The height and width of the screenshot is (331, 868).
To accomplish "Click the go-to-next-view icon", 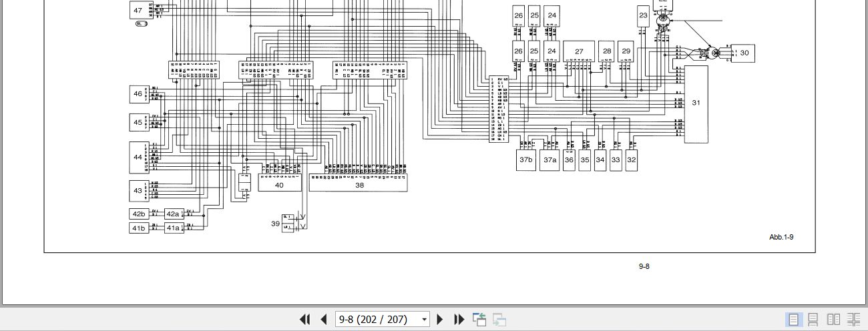I will coord(499,320).
